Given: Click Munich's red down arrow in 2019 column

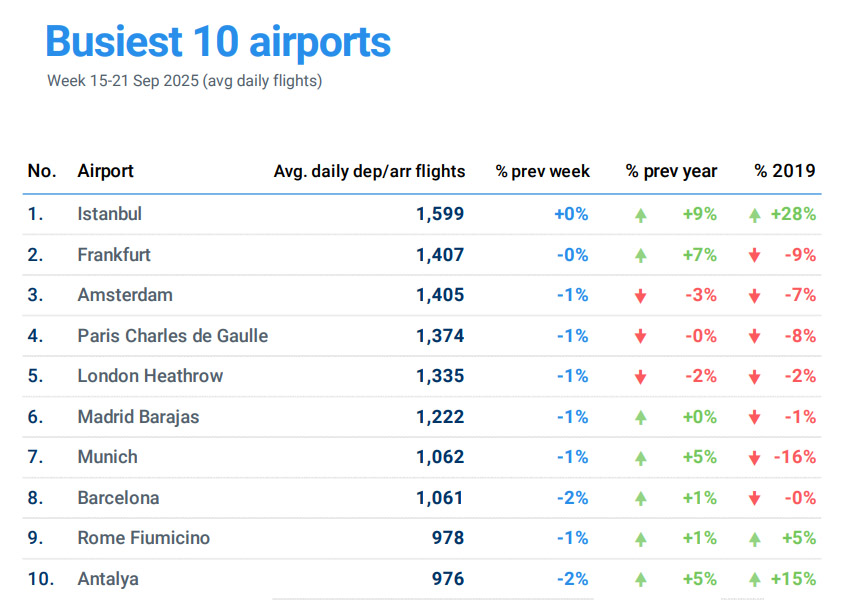Looking at the screenshot, I should (x=755, y=458).
